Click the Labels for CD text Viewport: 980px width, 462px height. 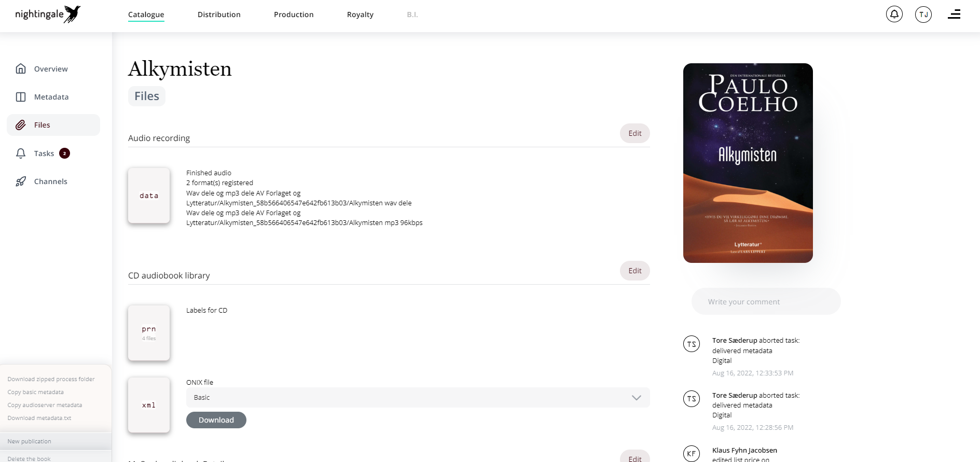tap(207, 310)
